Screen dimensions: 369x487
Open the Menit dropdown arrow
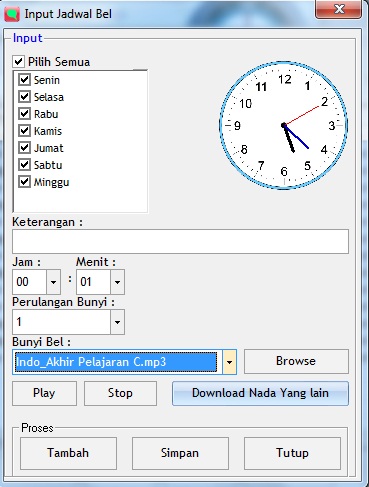117,282
